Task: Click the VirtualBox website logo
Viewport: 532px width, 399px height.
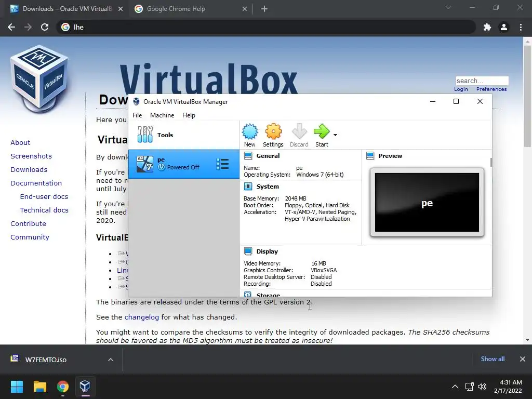Action: 39,78
